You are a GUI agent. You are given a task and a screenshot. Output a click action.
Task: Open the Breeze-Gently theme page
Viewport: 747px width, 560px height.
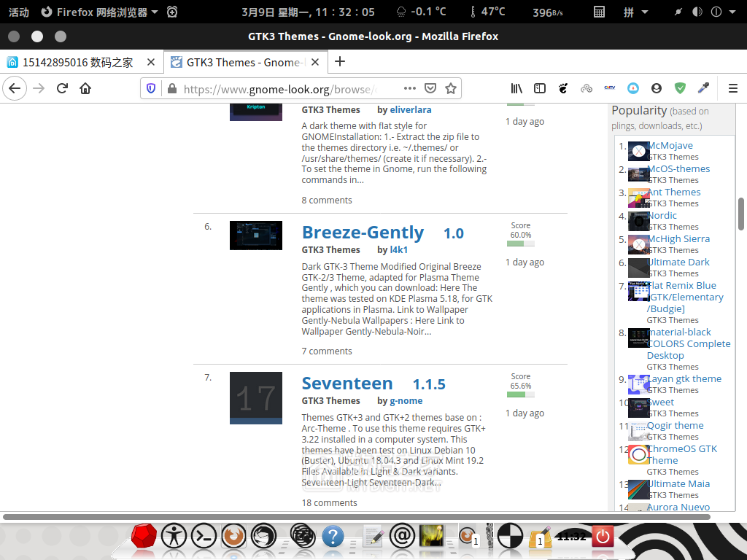click(x=363, y=233)
